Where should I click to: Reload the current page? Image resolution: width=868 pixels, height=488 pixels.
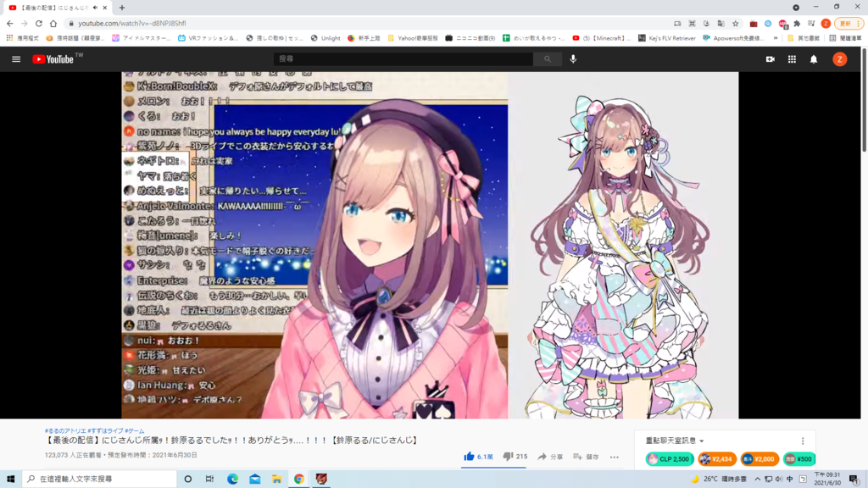[x=39, y=23]
